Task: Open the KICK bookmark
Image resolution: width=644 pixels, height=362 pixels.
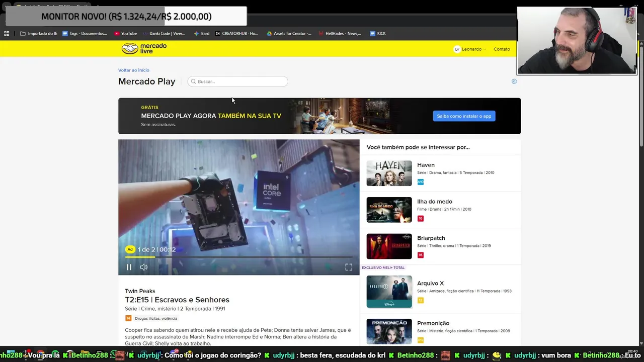Action: tap(378, 34)
